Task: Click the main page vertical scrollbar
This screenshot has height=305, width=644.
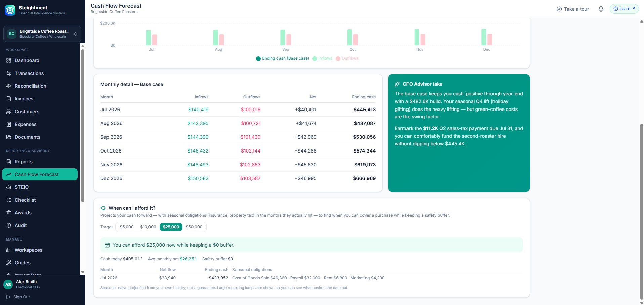Action: click(642, 211)
